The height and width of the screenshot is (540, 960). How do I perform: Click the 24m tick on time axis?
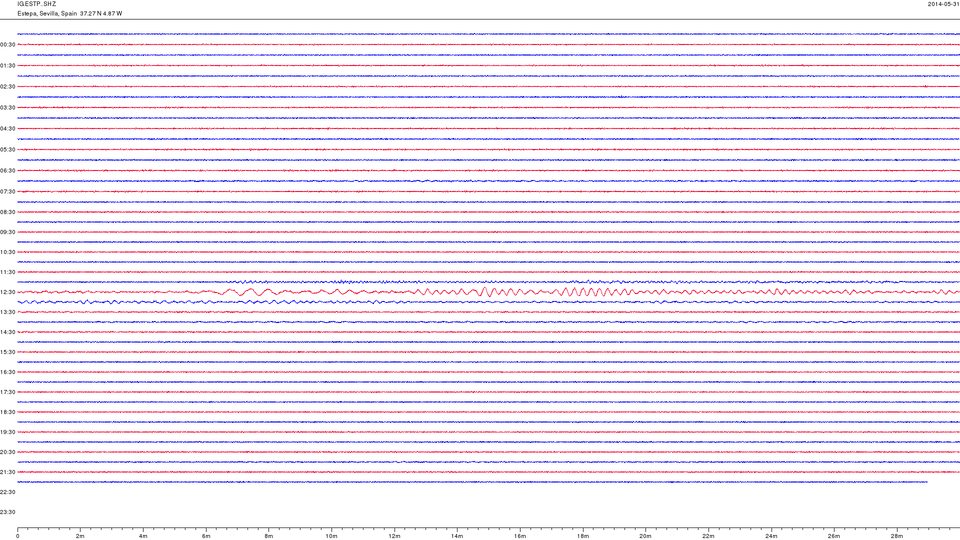[771, 536]
